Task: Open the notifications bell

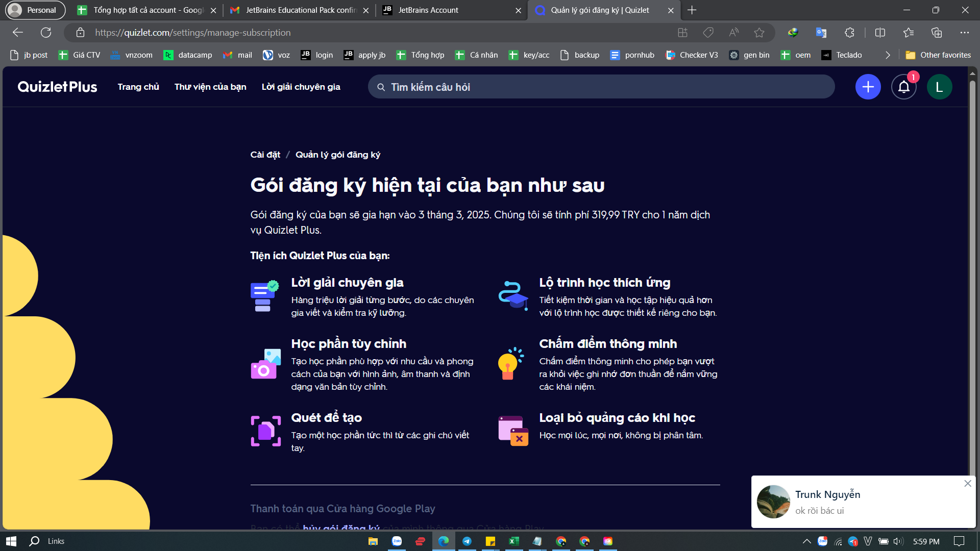Action: 904,87
